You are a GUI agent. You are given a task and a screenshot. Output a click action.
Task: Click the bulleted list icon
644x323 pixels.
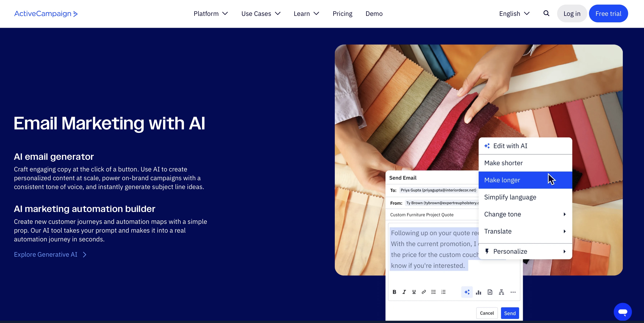434,292
